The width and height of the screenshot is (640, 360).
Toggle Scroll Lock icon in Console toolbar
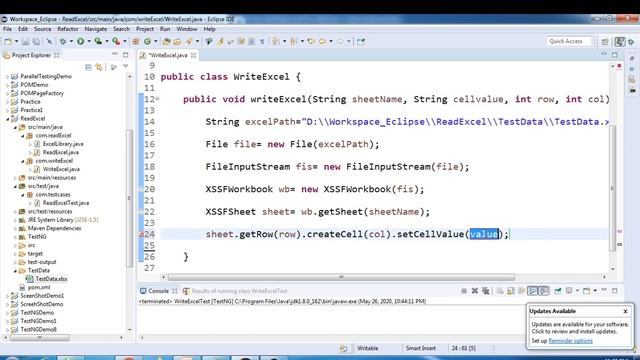(511, 291)
